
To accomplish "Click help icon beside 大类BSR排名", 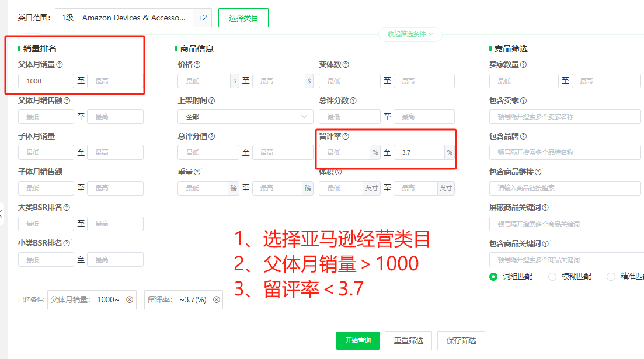I will [67, 208].
